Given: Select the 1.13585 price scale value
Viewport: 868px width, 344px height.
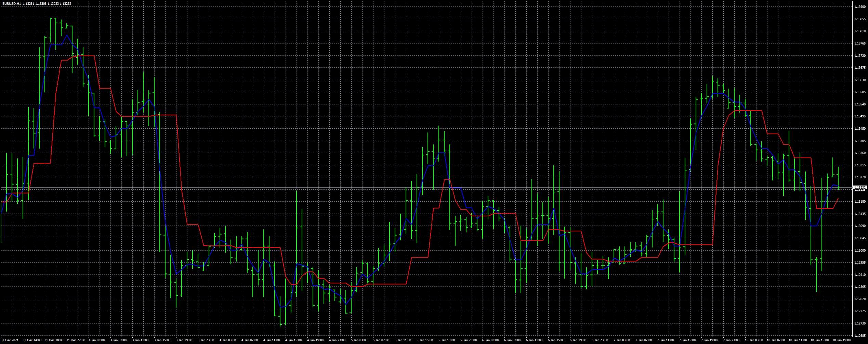Looking at the screenshot, I should pyautogui.click(x=860, y=92).
